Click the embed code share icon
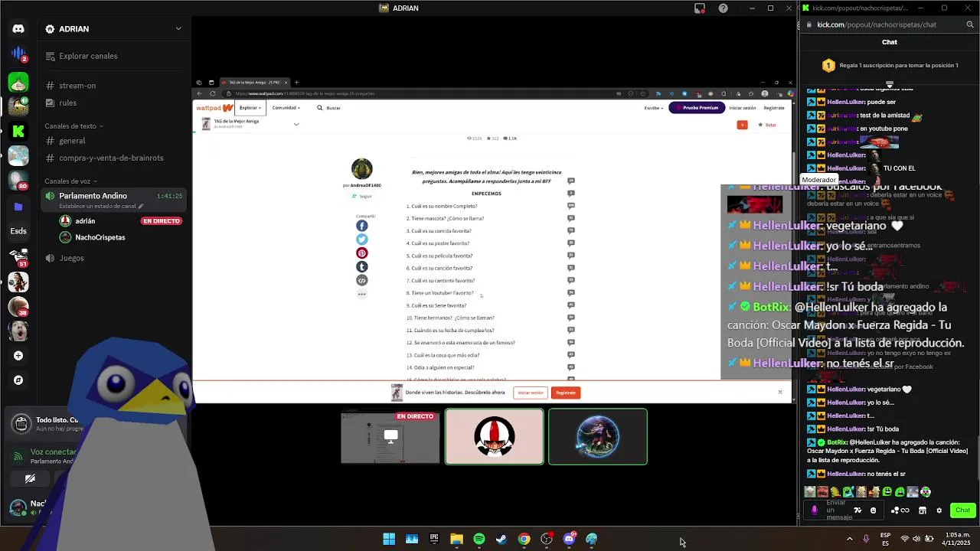Viewport: 980px width, 551px height. 362,281
